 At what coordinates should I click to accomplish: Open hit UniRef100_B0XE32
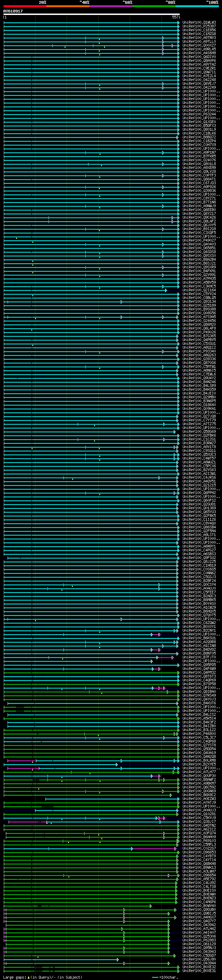click(x=199, y=967)
